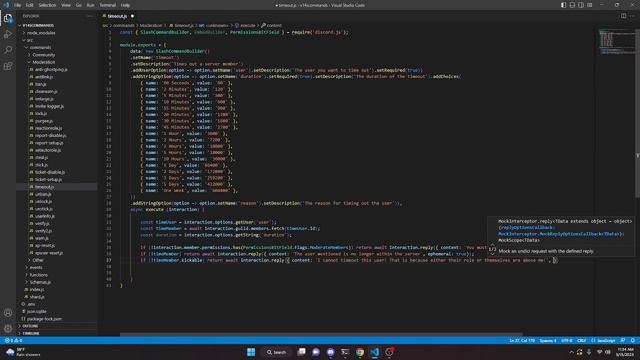Image resolution: width=640 pixels, height=360 pixels.
Task: Select timeout.js in the file tree
Action: click(44, 187)
